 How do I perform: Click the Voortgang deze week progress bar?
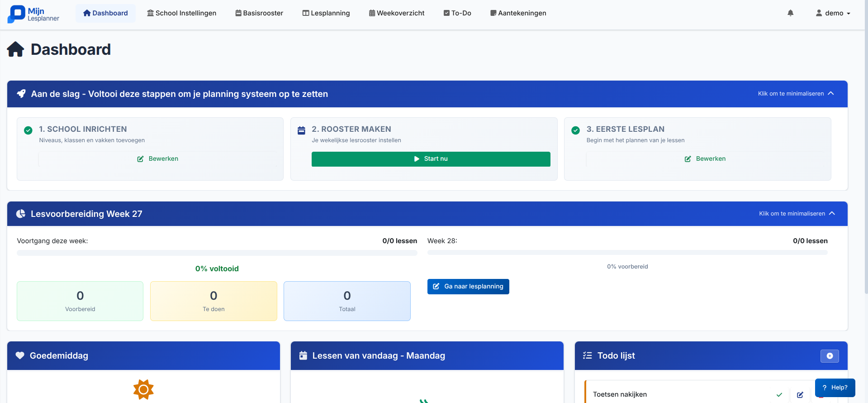(x=217, y=253)
